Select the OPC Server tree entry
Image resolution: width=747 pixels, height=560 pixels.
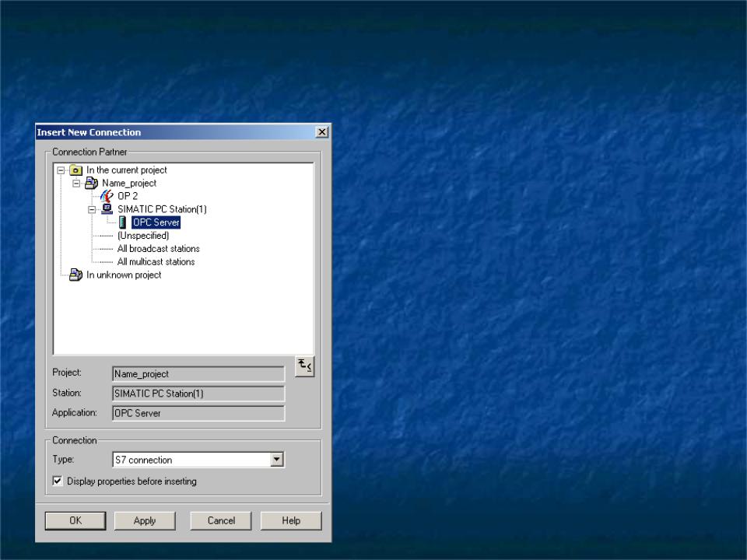pyautogui.click(x=156, y=222)
